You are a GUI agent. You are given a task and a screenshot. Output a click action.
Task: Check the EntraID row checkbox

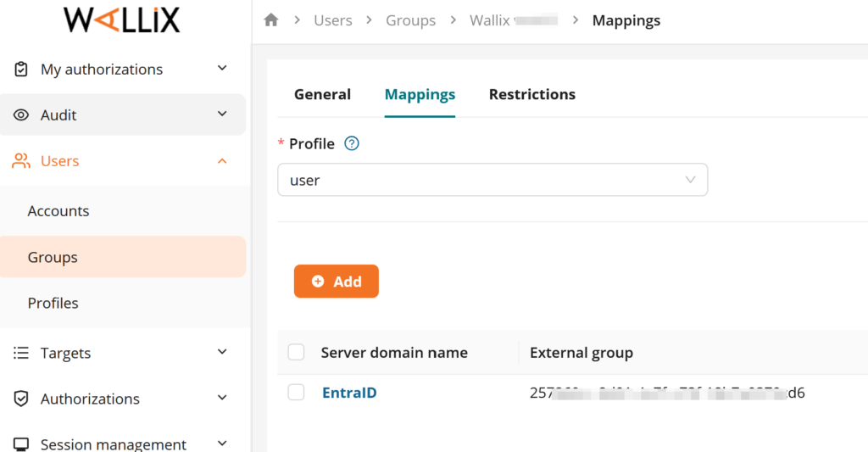pyautogui.click(x=296, y=393)
